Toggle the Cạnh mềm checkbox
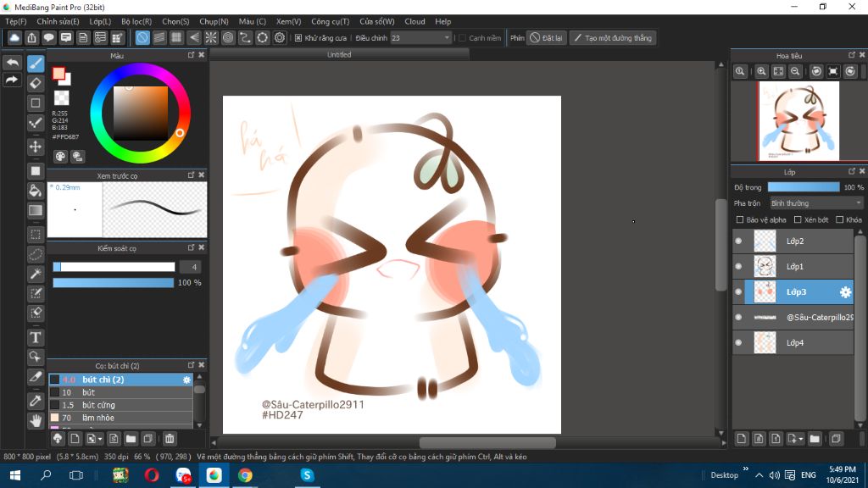 (462, 38)
